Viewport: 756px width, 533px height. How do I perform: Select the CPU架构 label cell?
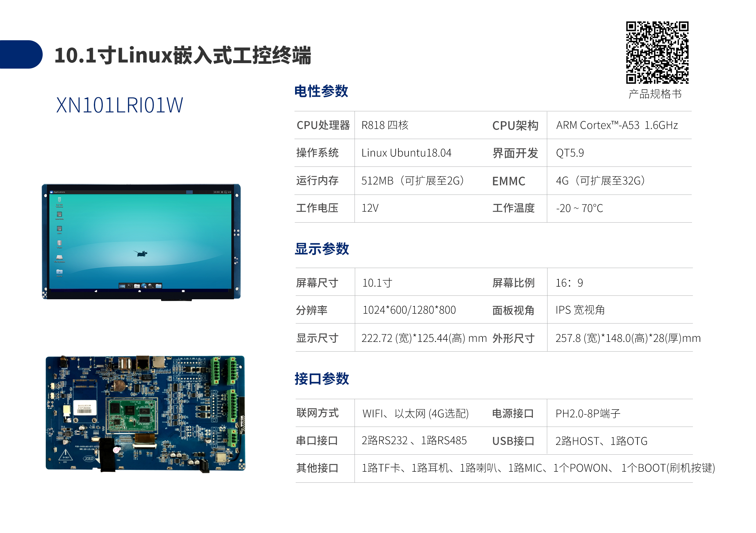[x=515, y=126]
